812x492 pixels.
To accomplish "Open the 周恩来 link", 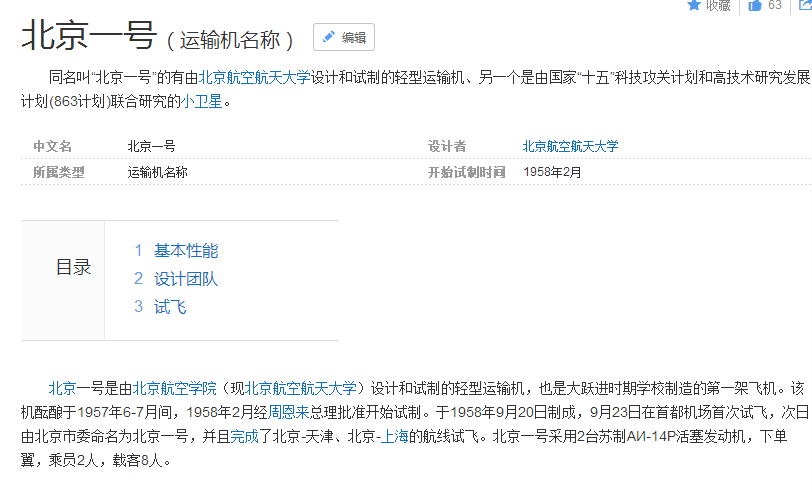I will coord(288,411).
